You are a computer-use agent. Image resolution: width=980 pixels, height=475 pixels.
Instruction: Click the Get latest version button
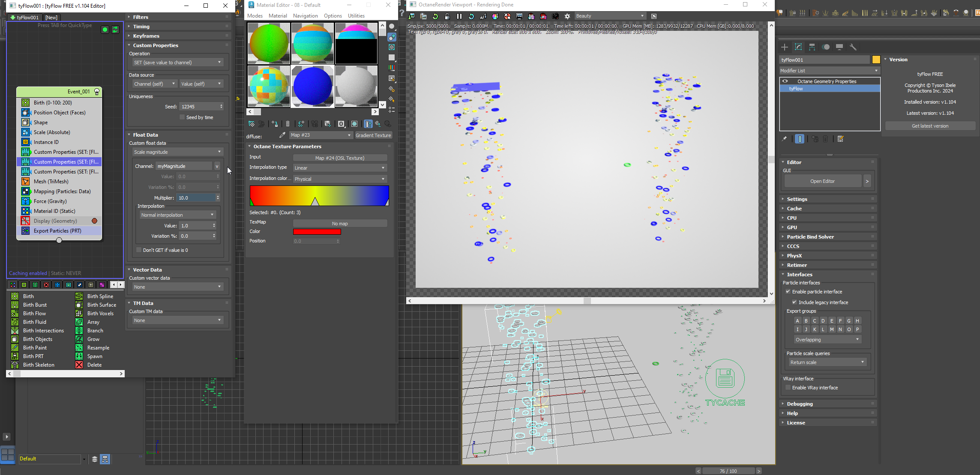pyautogui.click(x=929, y=126)
